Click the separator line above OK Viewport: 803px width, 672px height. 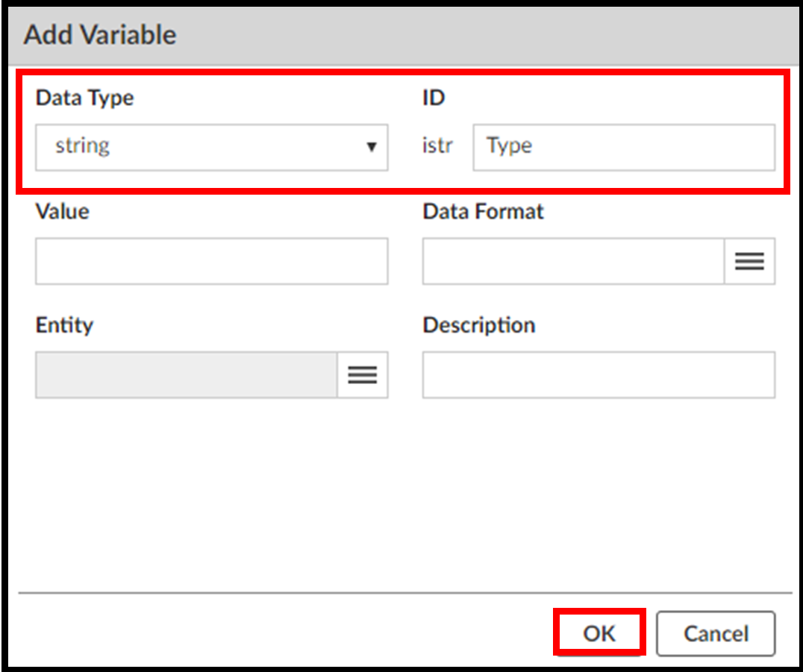(404, 593)
